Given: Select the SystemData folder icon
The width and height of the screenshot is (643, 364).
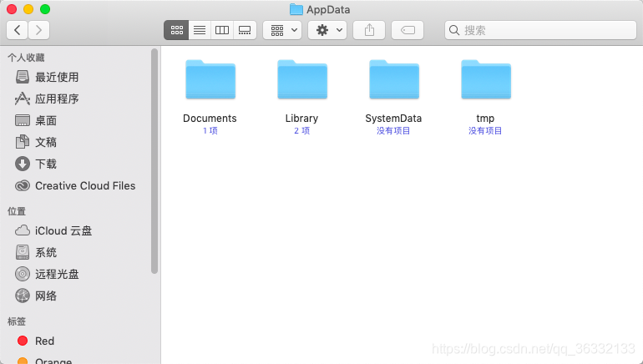Looking at the screenshot, I should tap(394, 79).
